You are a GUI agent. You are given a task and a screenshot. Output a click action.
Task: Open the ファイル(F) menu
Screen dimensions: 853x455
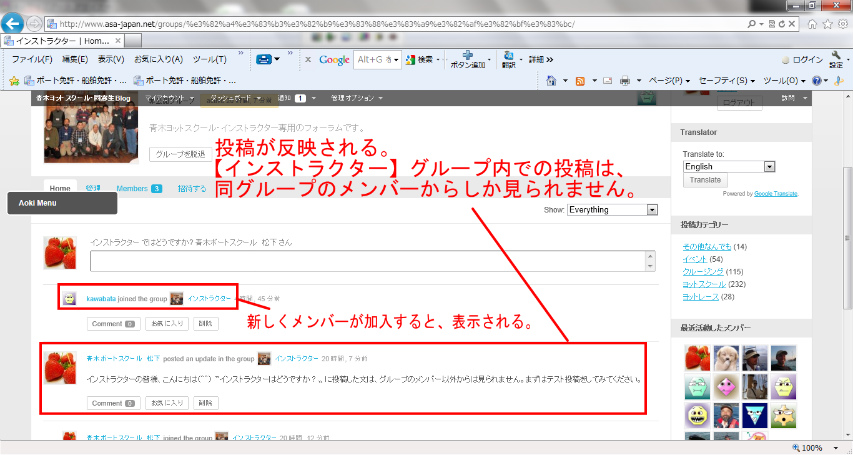(x=32, y=59)
